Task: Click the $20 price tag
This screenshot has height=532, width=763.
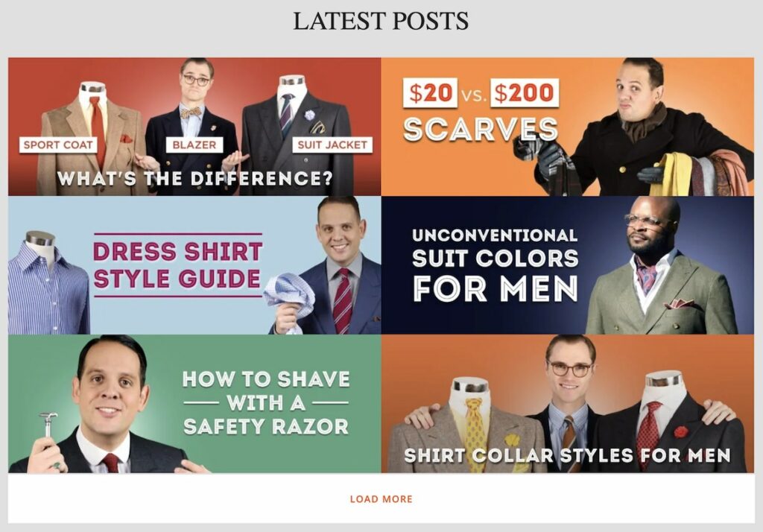Action: [x=430, y=92]
